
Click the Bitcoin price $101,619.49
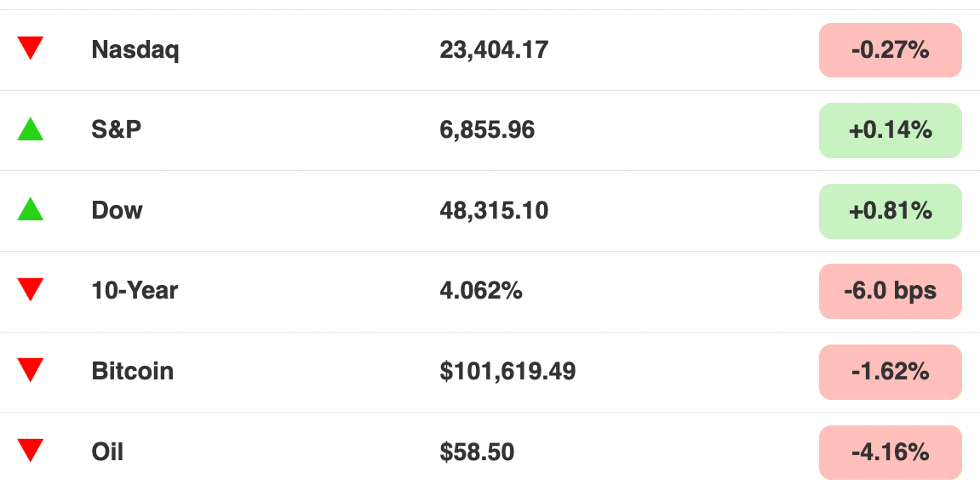pos(507,372)
